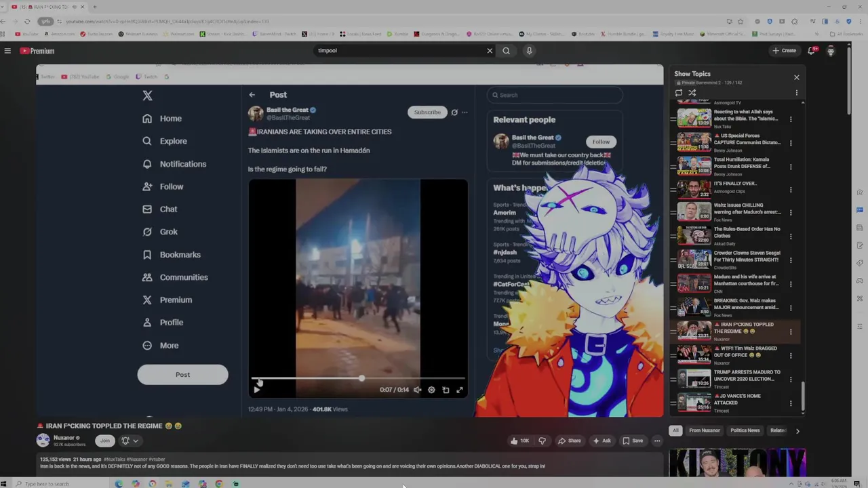Join the Nuxanor channel membership
The height and width of the screenshot is (488, 868).
point(104,441)
